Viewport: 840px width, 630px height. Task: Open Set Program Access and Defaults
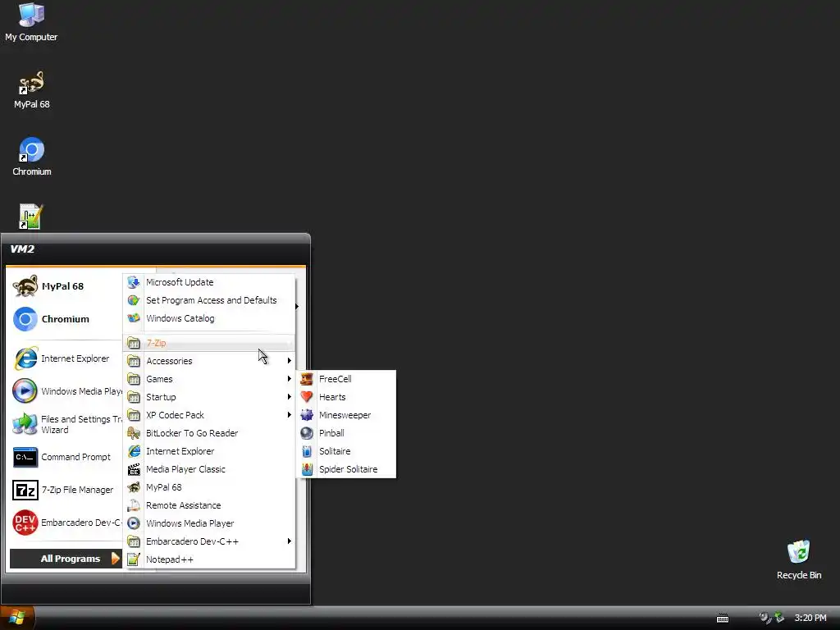point(209,300)
